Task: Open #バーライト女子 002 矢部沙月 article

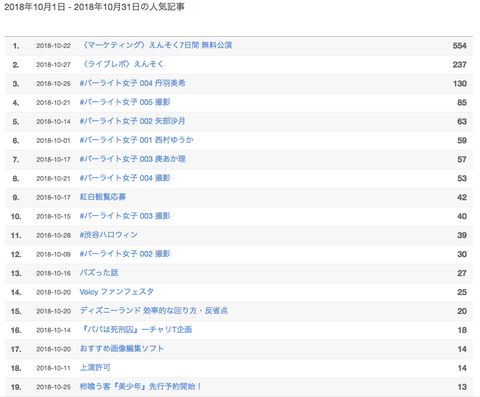Action: tap(133, 121)
